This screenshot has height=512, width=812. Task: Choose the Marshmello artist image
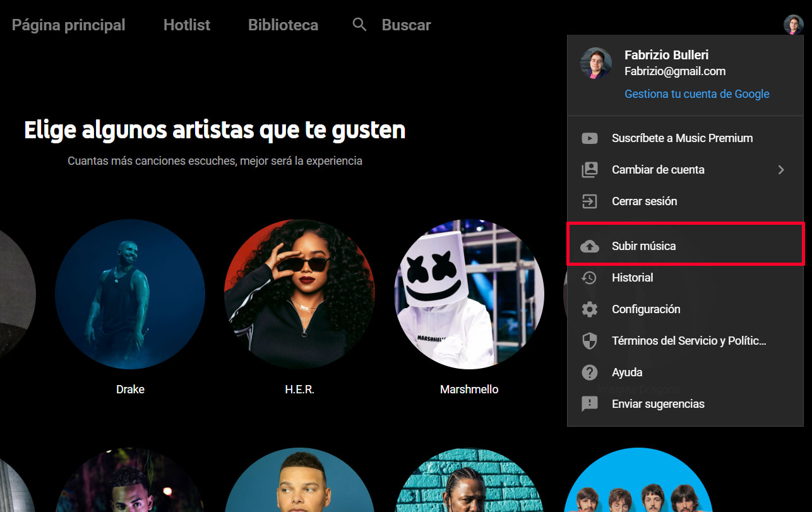(470, 294)
